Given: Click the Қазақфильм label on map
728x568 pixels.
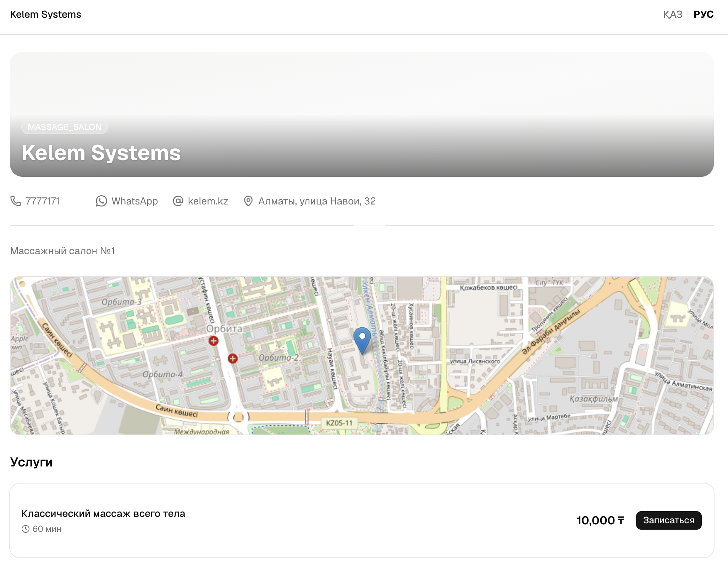Looking at the screenshot, I should (594, 399).
